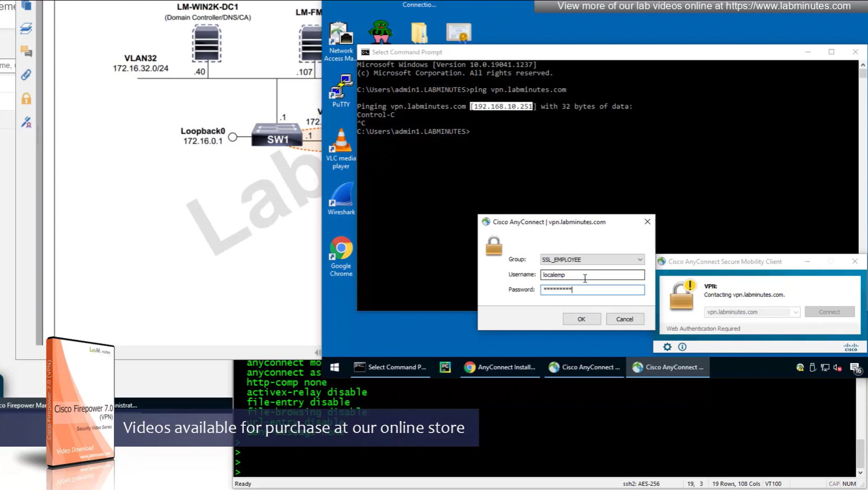Expand the vpn.labminutes.com server dropdown
The width and height of the screenshot is (868, 490).
[795, 312]
